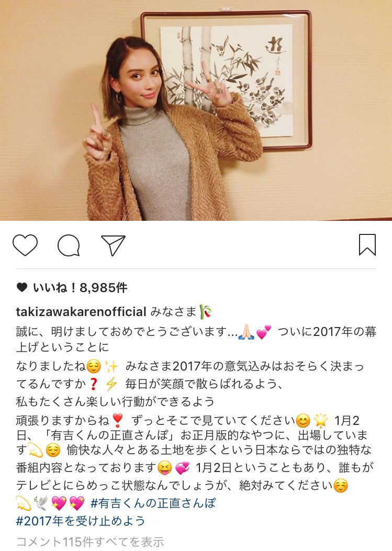
Task: Show all 115 comments
Action: (x=90, y=541)
